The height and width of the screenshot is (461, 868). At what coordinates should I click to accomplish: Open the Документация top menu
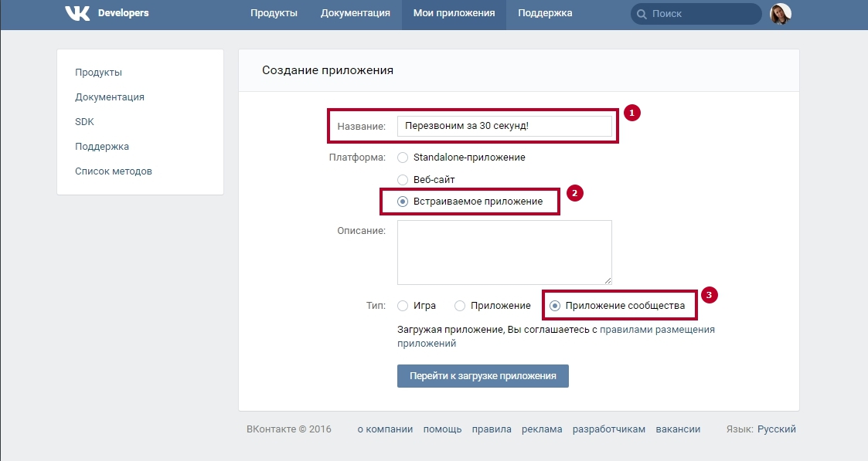point(356,13)
